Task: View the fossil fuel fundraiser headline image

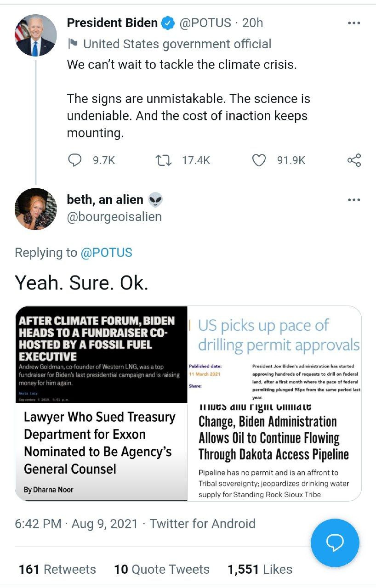Action: (x=102, y=354)
